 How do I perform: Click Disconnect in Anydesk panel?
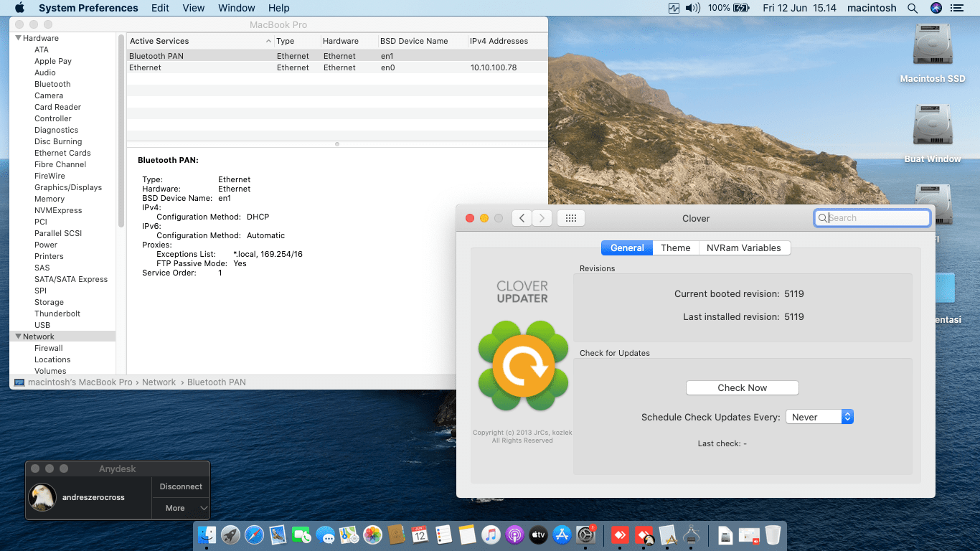(x=181, y=486)
